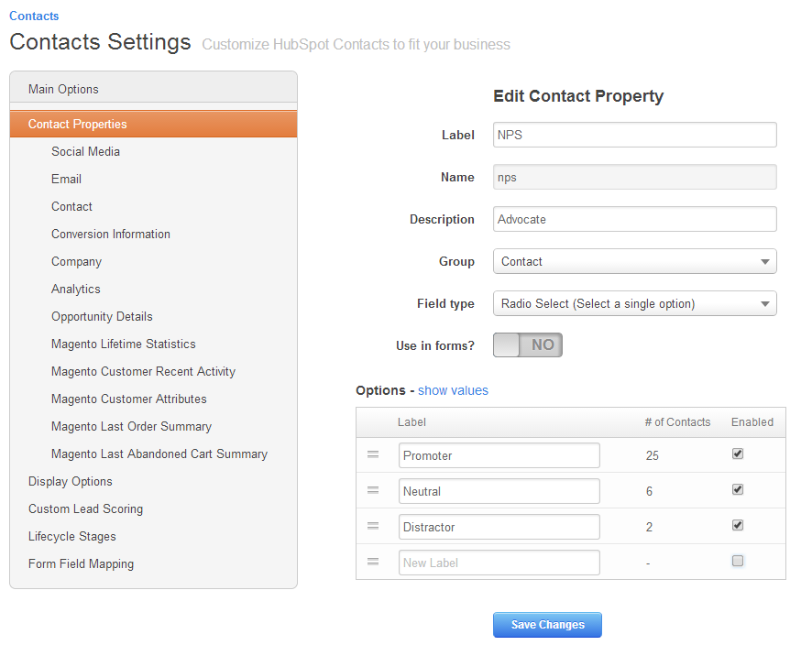Uncheck the Enabled box for Promoter

tap(738, 454)
